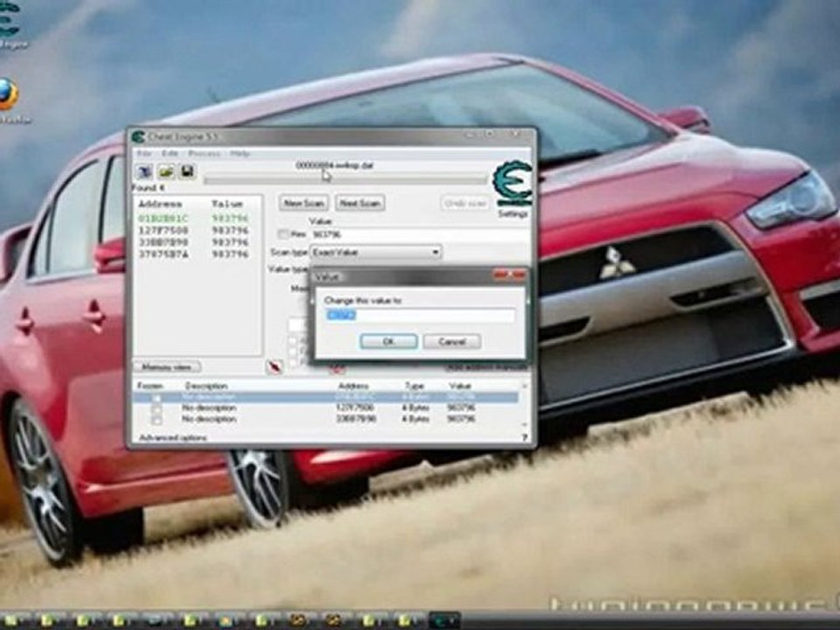Select the green first found address row

pyautogui.click(x=194, y=219)
